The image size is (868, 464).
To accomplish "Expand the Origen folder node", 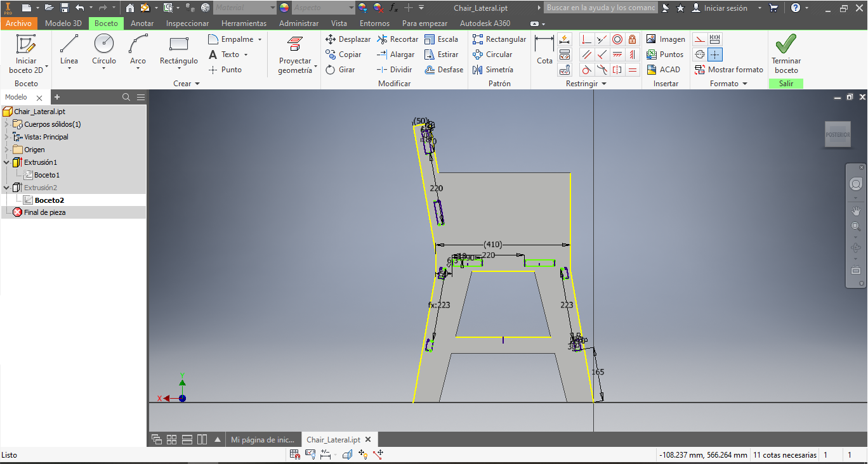I will point(6,150).
